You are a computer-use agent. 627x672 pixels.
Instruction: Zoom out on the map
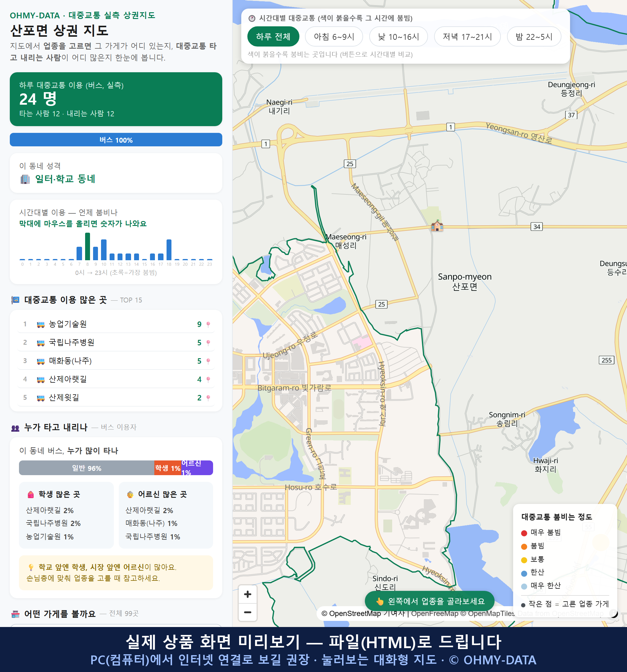[248, 612]
